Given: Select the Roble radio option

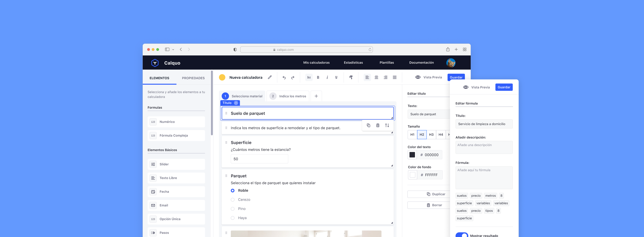Looking at the screenshot, I should point(233,191).
